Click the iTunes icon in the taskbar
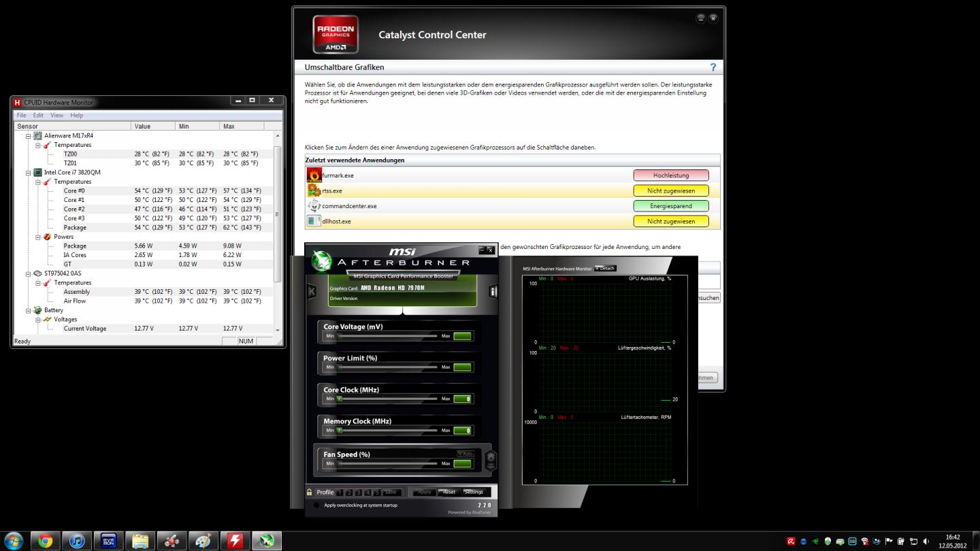Image resolution: width=980 pixels, height=551 pixels. (77, 541)
